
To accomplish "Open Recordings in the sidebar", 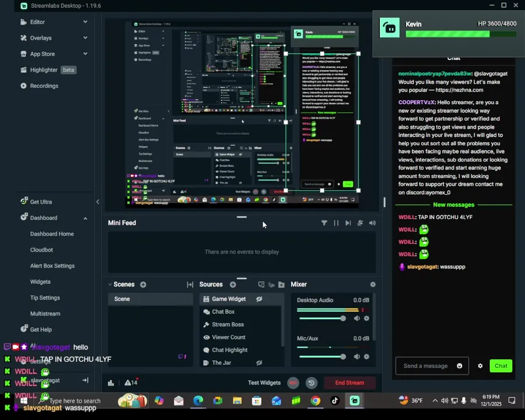I will [x=44, y=86].
